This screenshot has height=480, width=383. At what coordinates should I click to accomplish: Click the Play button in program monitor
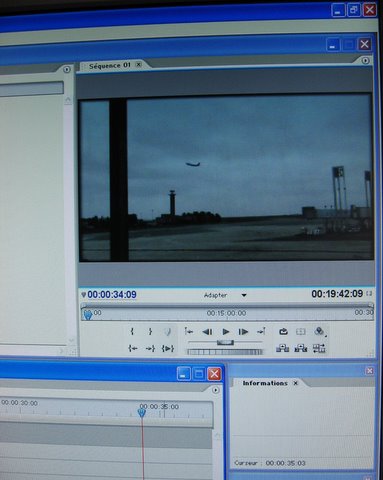tap(225, 332)
